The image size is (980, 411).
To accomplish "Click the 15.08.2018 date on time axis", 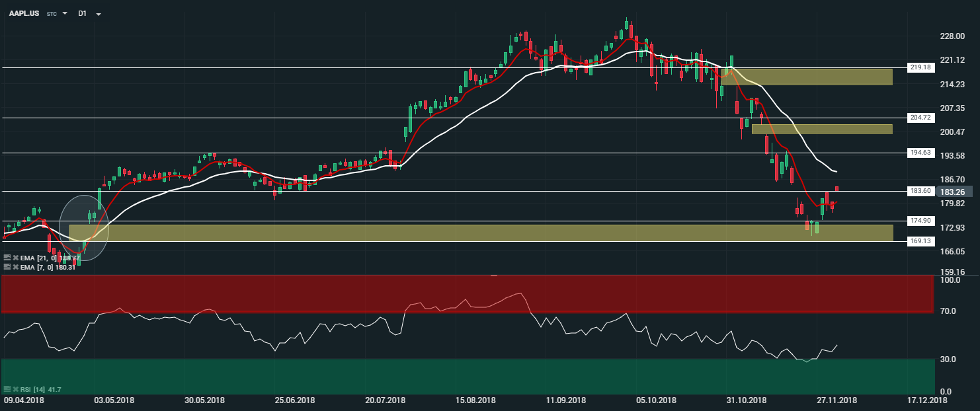I will (475, 400).
